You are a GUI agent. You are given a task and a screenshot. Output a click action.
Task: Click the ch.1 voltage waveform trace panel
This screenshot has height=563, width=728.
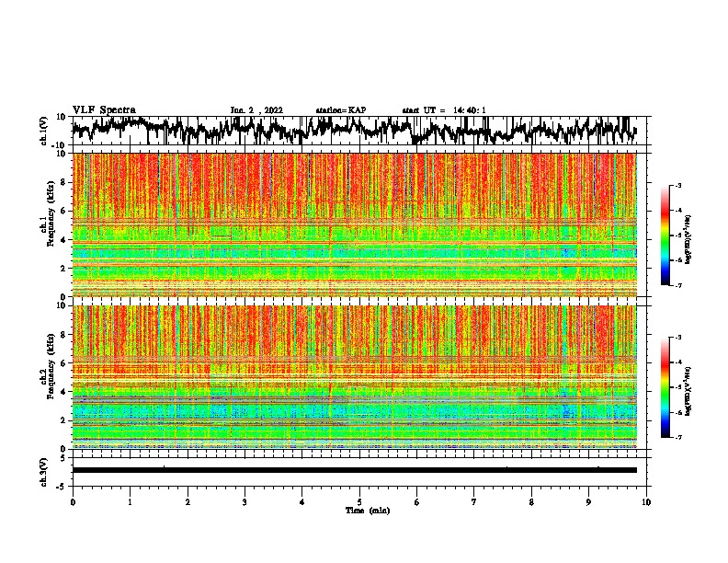358,131
